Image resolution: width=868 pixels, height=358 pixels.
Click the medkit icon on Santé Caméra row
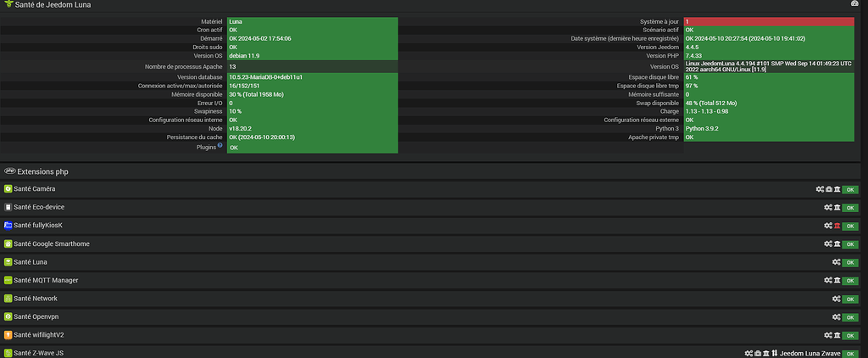[828, 189]
